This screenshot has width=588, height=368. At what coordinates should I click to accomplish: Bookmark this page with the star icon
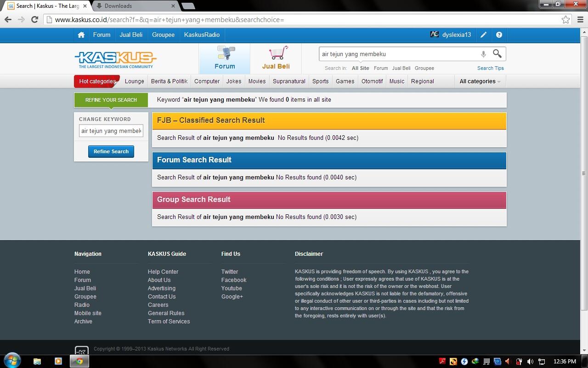point(566,19)
